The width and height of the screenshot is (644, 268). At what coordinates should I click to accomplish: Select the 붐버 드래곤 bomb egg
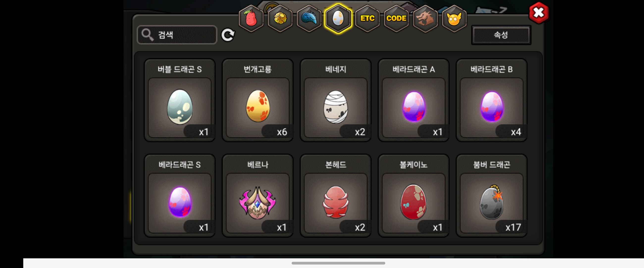click(492, 196)
